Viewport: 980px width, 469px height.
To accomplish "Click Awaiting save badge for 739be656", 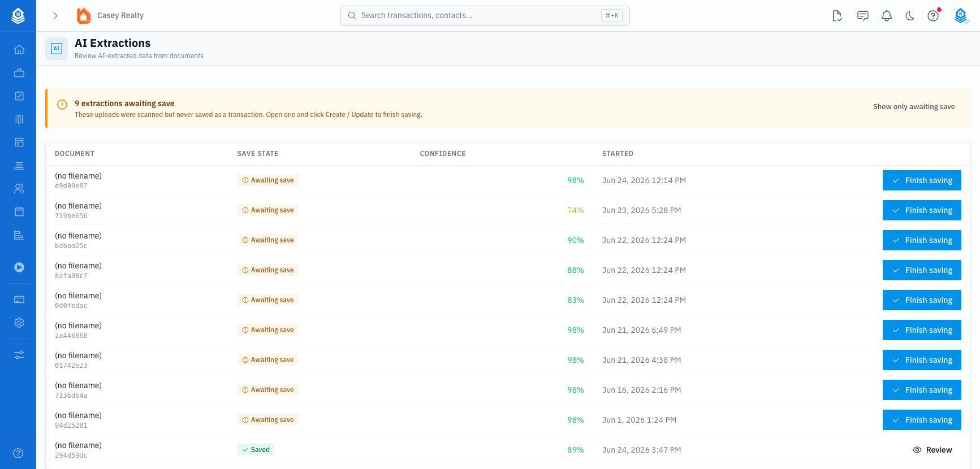I will [x=268, y=210].
